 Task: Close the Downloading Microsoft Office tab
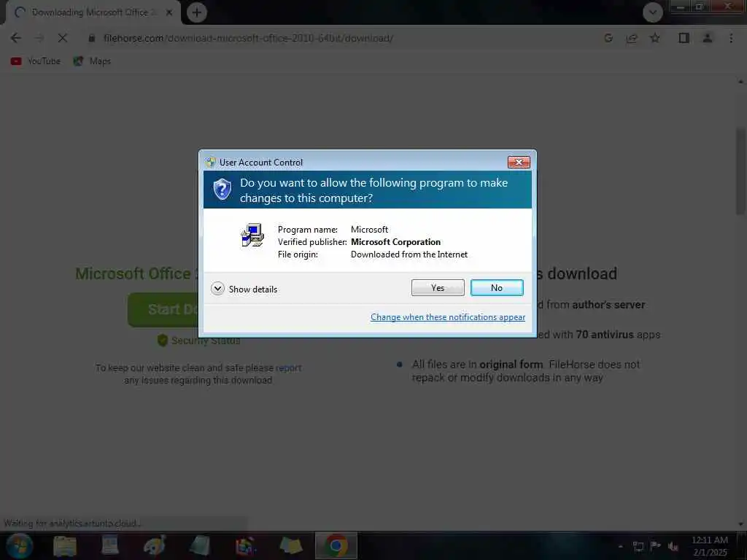169,12
